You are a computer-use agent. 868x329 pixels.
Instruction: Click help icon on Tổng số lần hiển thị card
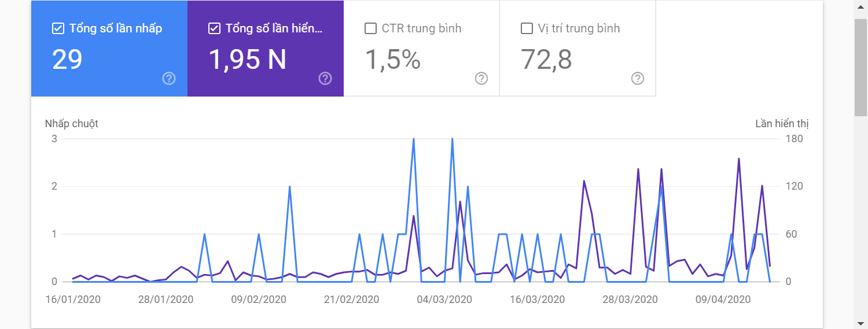point(325,79)
